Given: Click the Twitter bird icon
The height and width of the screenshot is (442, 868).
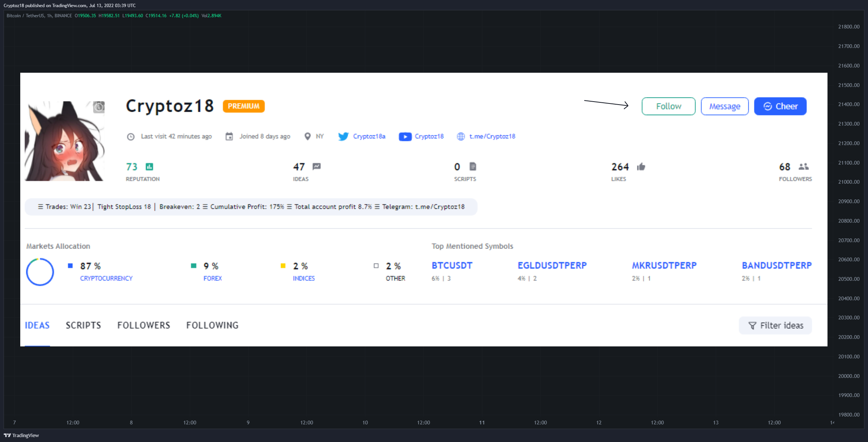Looking at the screenshot, I should click(343, 136).
